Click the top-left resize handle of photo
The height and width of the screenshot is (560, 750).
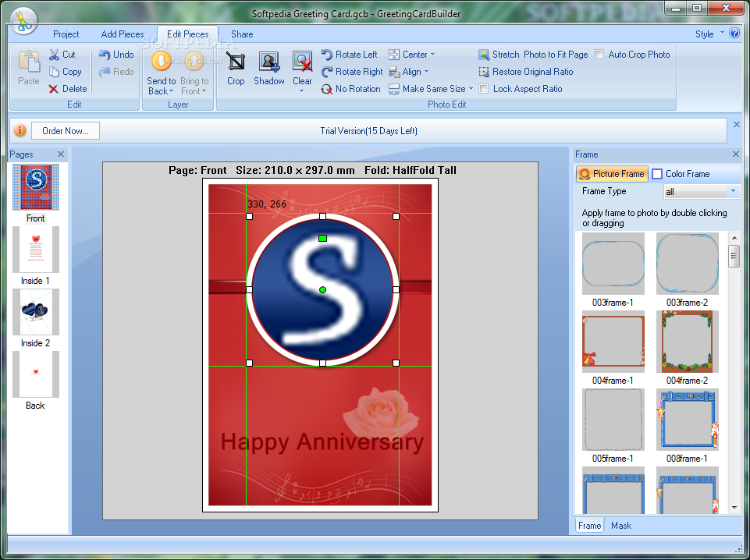[x=249, y=217]
